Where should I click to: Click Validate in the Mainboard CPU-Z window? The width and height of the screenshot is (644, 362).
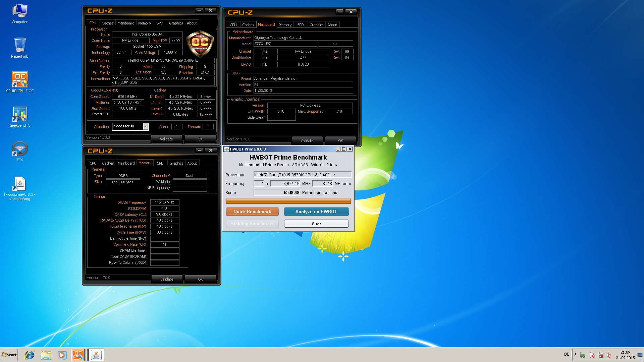click(x=307, y=141)
